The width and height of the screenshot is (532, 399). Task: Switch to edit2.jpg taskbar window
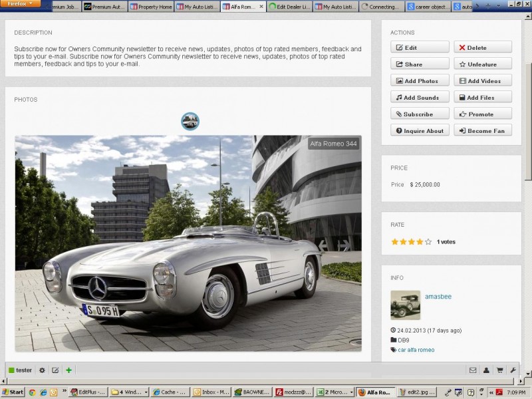[x=417, y=392]
